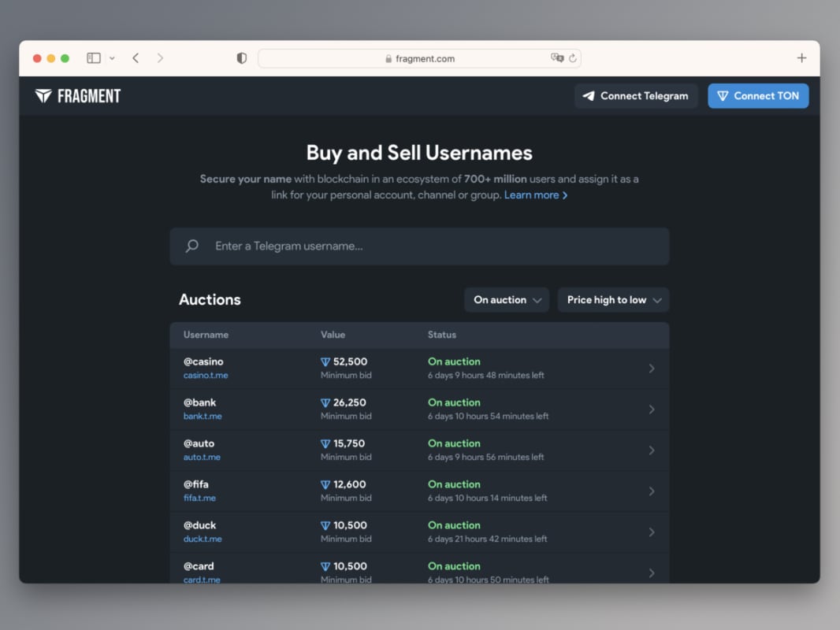Screen dimensions: 840x630
Task: Close the window with red button
Action: pos(37,58)
